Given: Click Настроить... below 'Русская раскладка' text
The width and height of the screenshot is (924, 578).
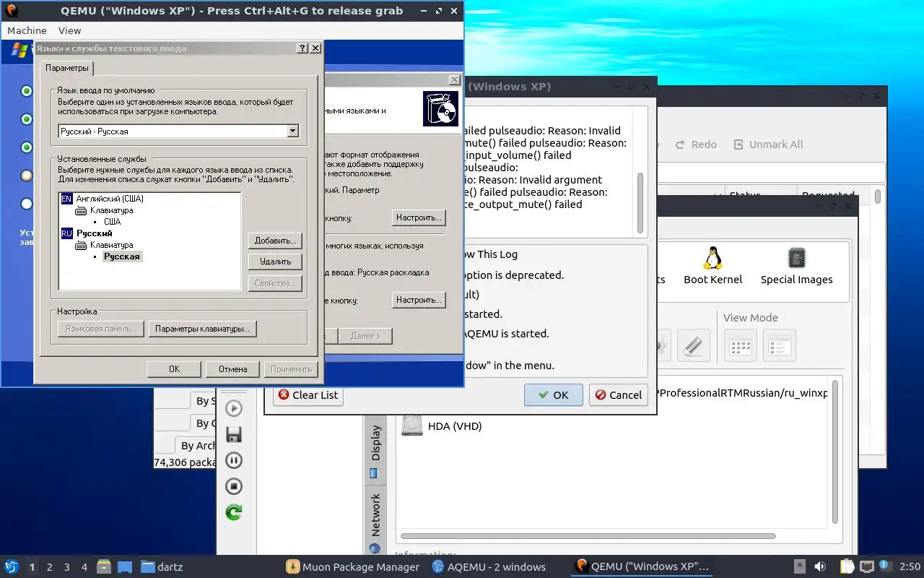Looking at the screenshot, I should [419, 299].
